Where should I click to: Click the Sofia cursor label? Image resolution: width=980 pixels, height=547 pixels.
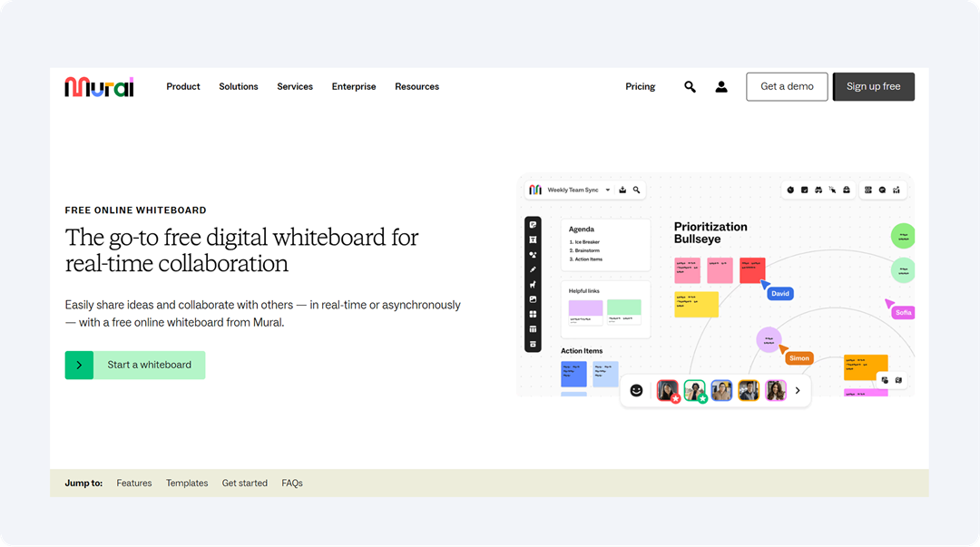[x=903, y=313]
